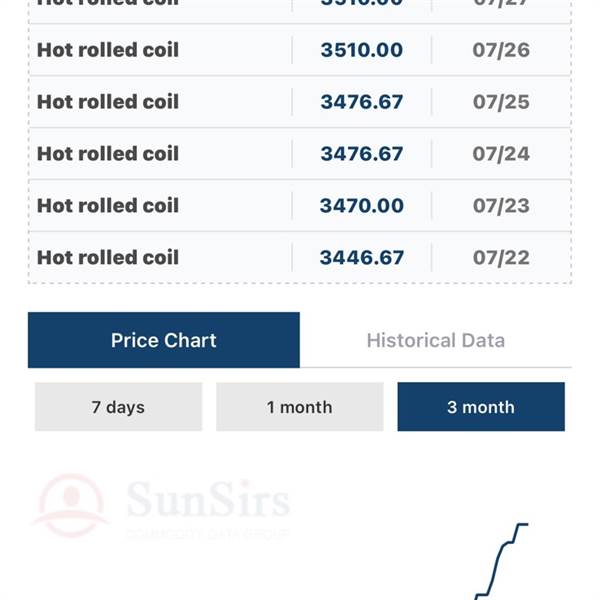This screenshot has height=600, width=600.
Task: Select Hot rolled coil entry for 07/23
Action: pyautogui.click(x=300, y=205)
